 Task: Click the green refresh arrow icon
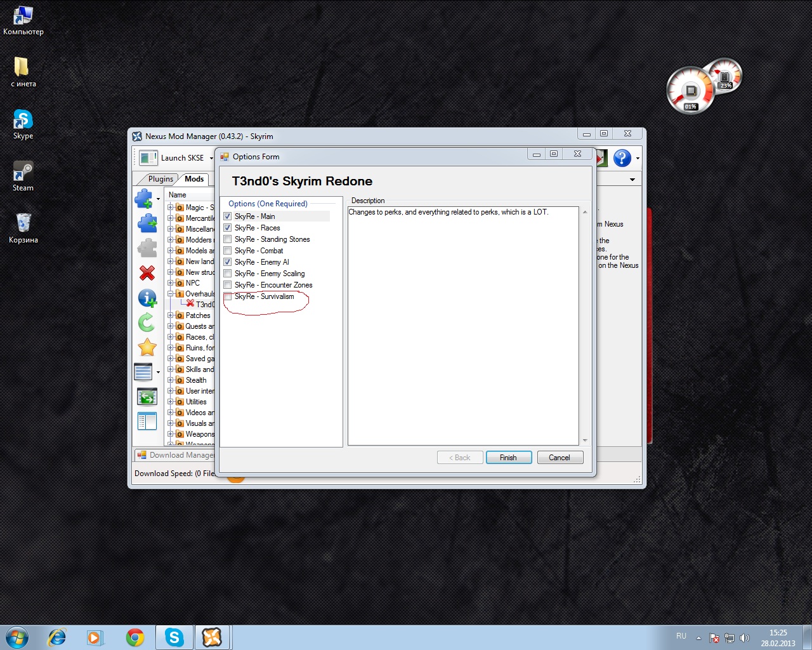coord(147,322)
